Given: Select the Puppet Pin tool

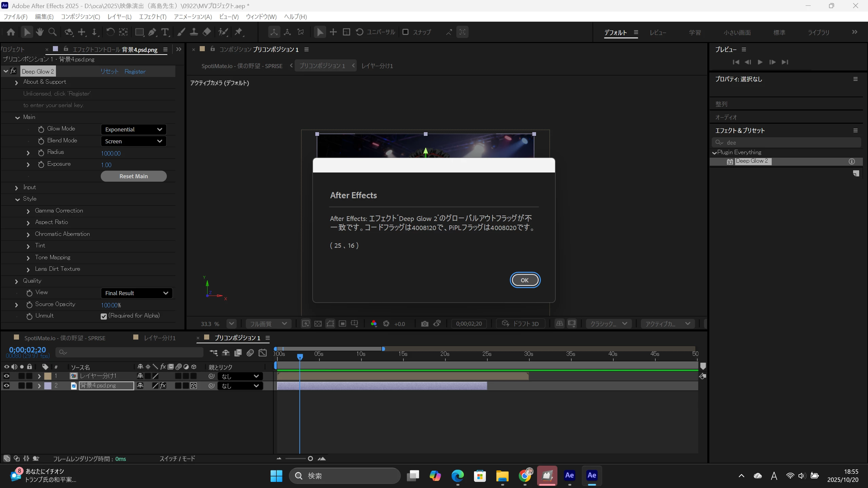Looking at the screenshot, I should click(239, 32).
